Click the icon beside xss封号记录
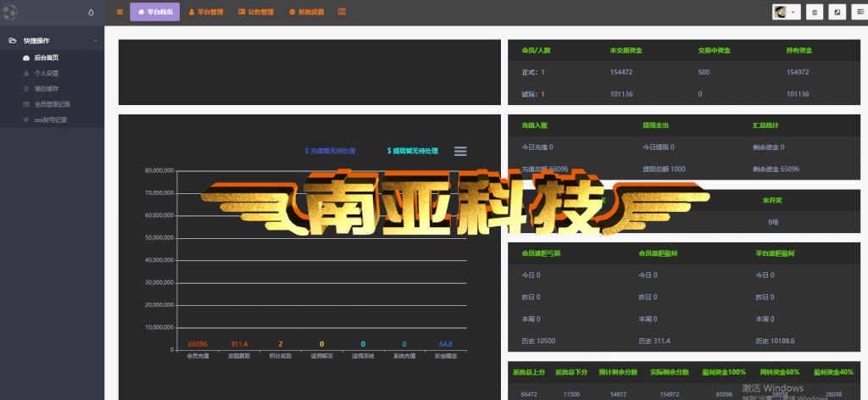 26,119
